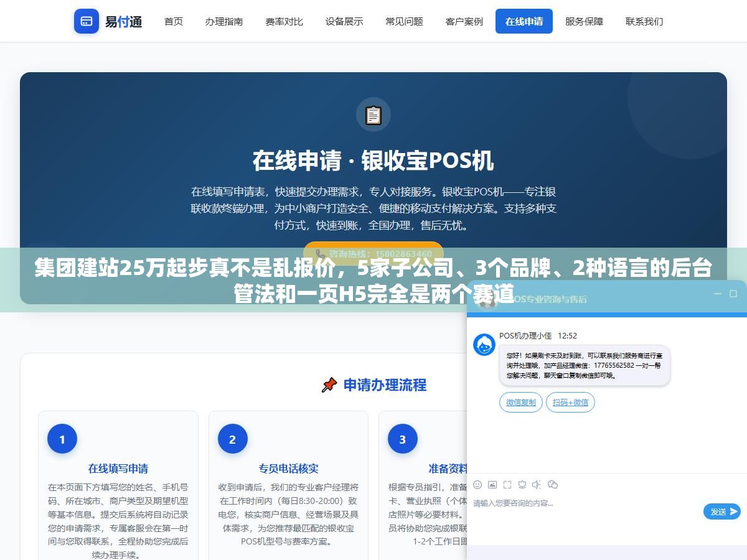
Task: Go to the 办理指南 page
Action: point(224,21)
